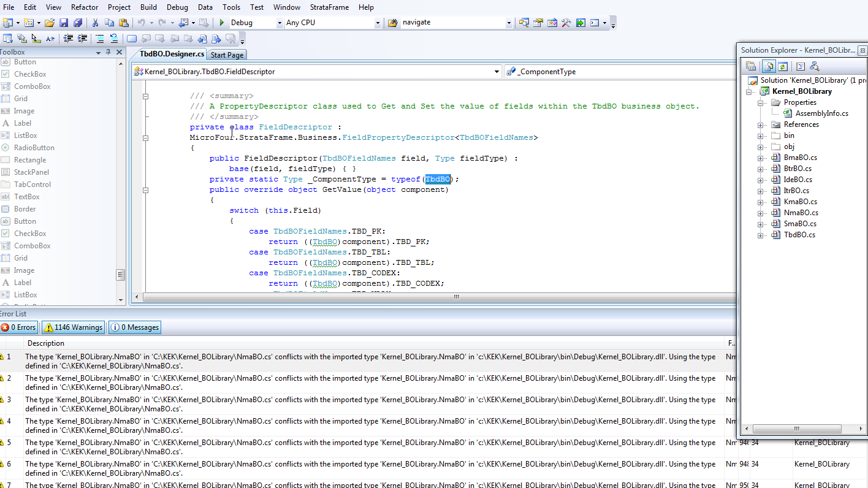Viewport: 868px width, 488px height.
Task: Toggle the 1146 Warnings filter
Action: coord(73,327)
